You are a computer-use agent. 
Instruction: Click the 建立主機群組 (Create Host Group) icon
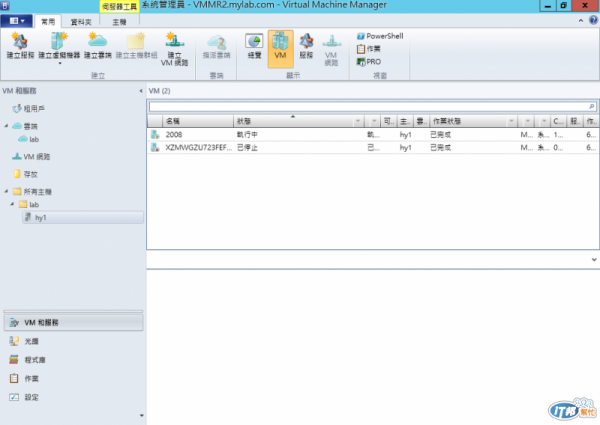[x=136, y=46]
